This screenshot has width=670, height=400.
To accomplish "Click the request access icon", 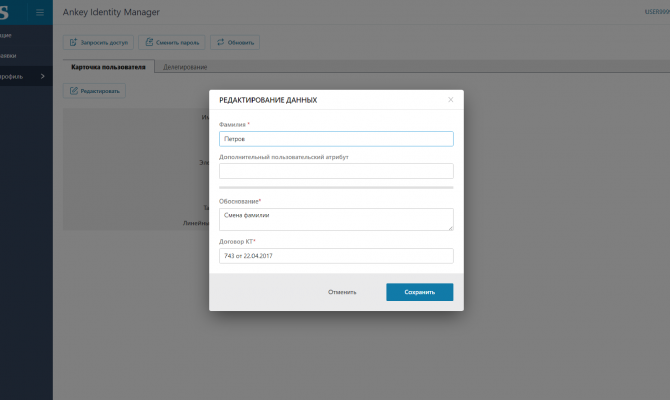I will pyautogui.click(x=72, y=43).
